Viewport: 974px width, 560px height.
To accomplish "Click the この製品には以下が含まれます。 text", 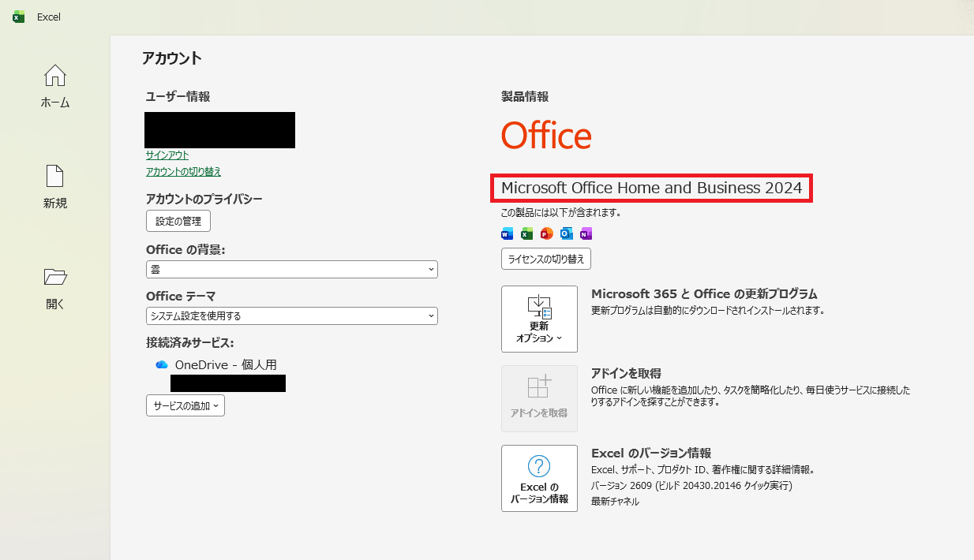I will point(561,212).
